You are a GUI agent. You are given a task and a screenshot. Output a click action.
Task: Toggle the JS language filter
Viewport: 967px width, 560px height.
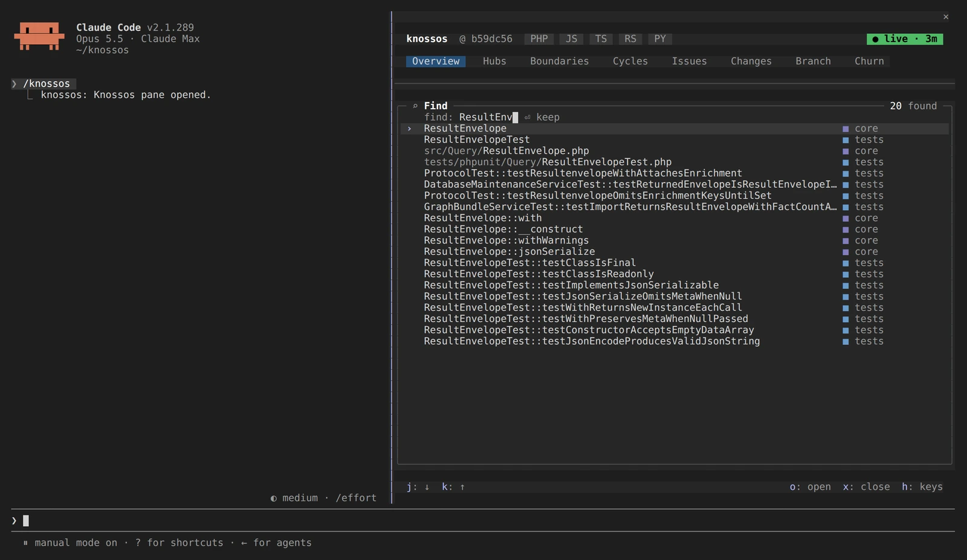tap(571, 39)
